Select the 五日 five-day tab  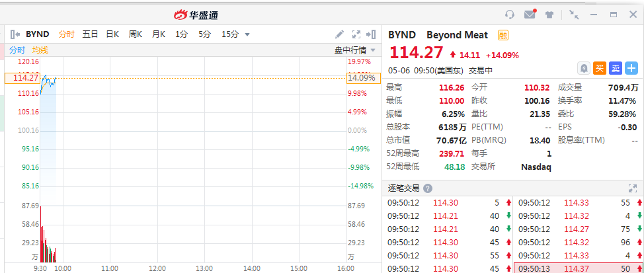90,34
